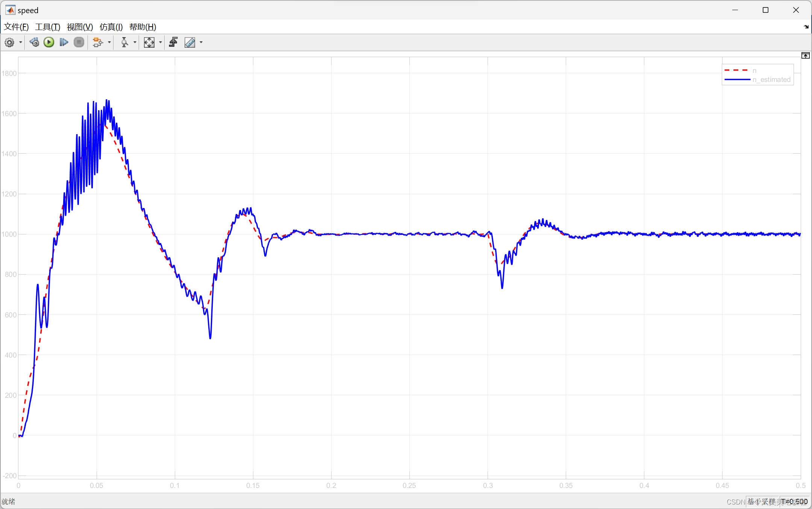Click the 0.1 x-axis label
Image resolution: width=812 pixels, height=509 pixels.
point(175,486)
